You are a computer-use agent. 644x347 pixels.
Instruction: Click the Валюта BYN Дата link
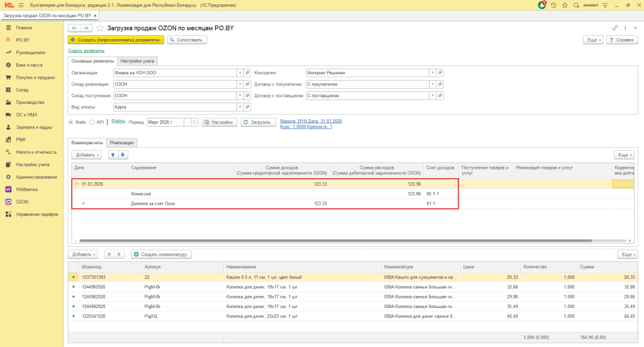[x=311, y=122]
